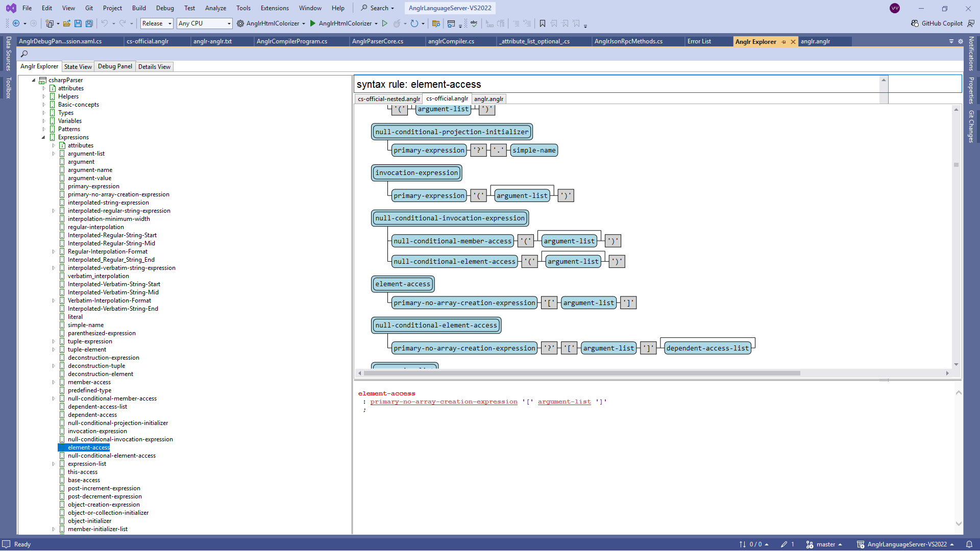The width and height of the screenshot is (980, 551).
Task: Click the Open File folder icon
Action: [x=67, y=23]
